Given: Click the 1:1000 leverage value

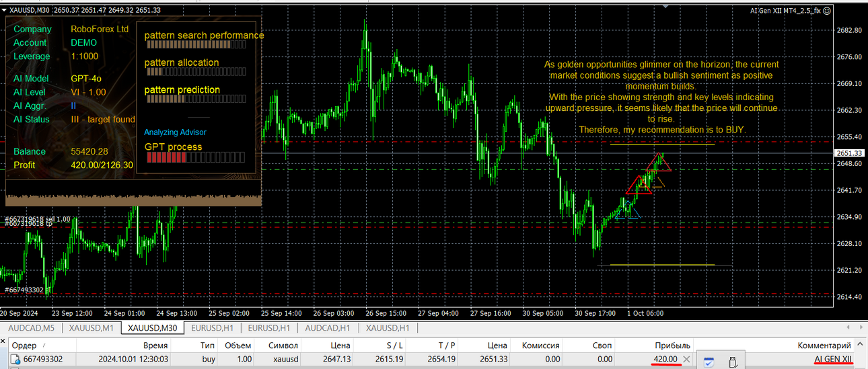Looking at the screenshot, I should [x=84, y=56].
